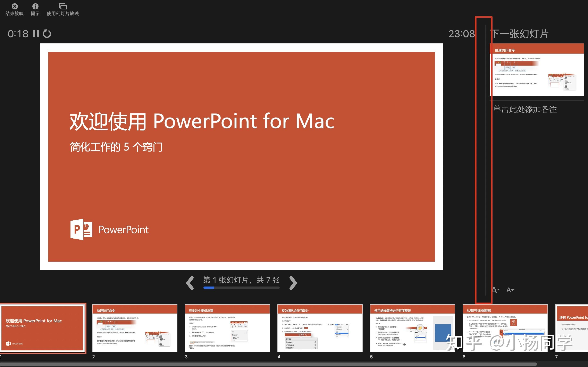Click the next slide preview 快速访问命令
The width and height of the screenshot is (588, 367).
(537, 70)
